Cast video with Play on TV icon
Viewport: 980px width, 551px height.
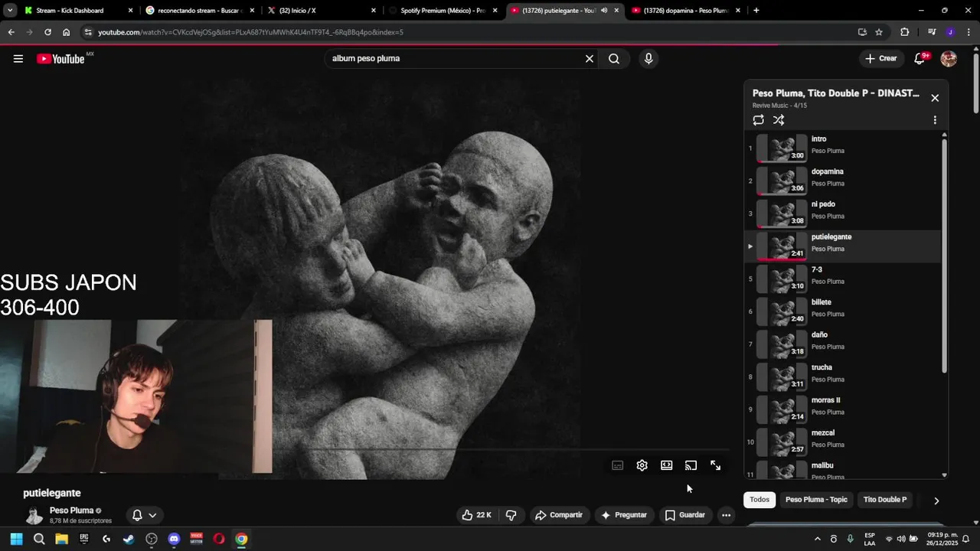coord(691,465)
